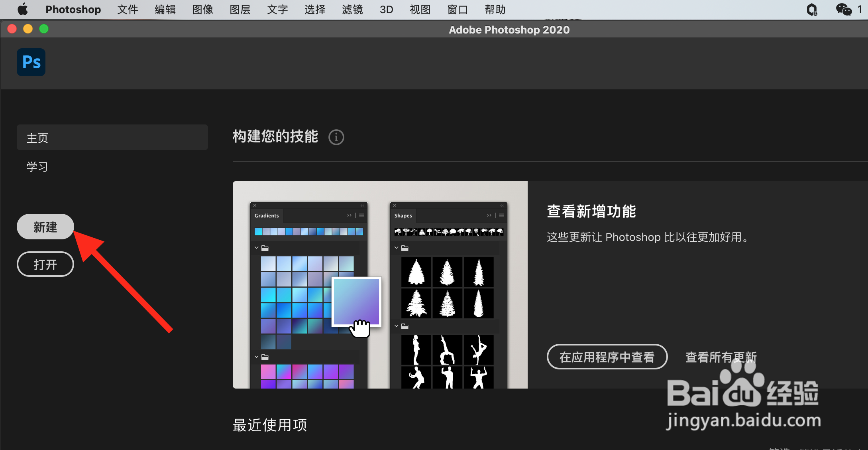This screenshot has height=450, width=868.
Task: Click the folder icon in the Shapes panel
Action: coord(405,247)
